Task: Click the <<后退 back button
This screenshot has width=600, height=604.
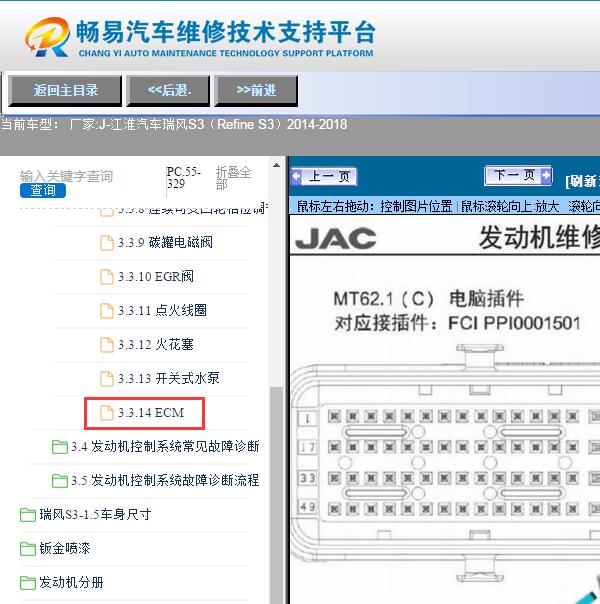Action: (x=168, y=91)
